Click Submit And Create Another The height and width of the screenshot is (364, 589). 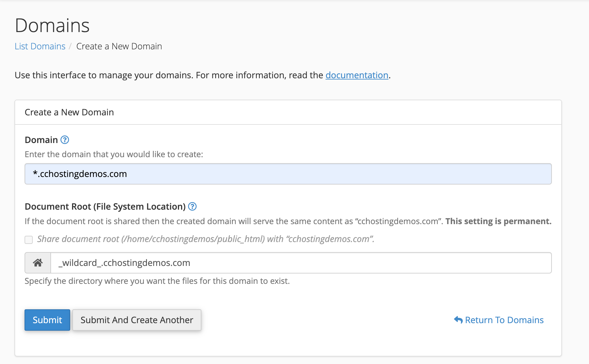coord(137,320)
